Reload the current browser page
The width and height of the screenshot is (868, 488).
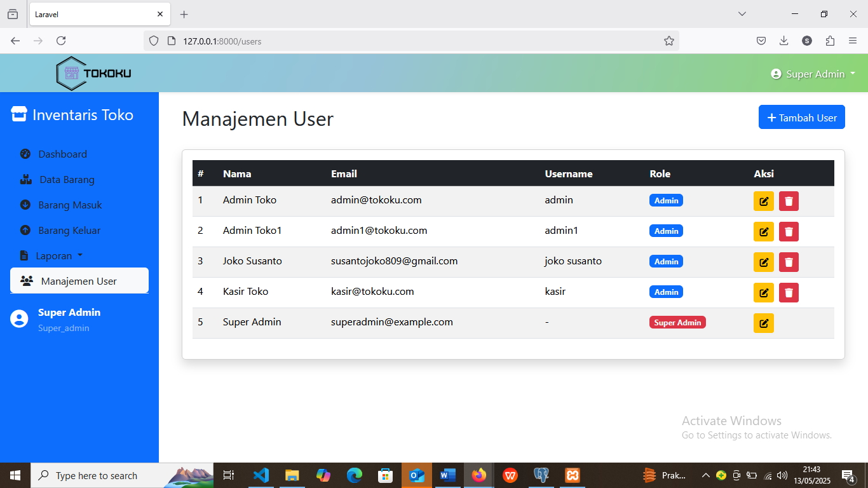61,41
